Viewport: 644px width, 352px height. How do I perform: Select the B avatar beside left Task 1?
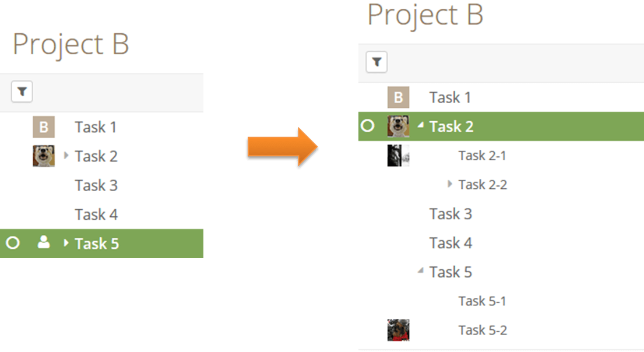pos(44,127)
